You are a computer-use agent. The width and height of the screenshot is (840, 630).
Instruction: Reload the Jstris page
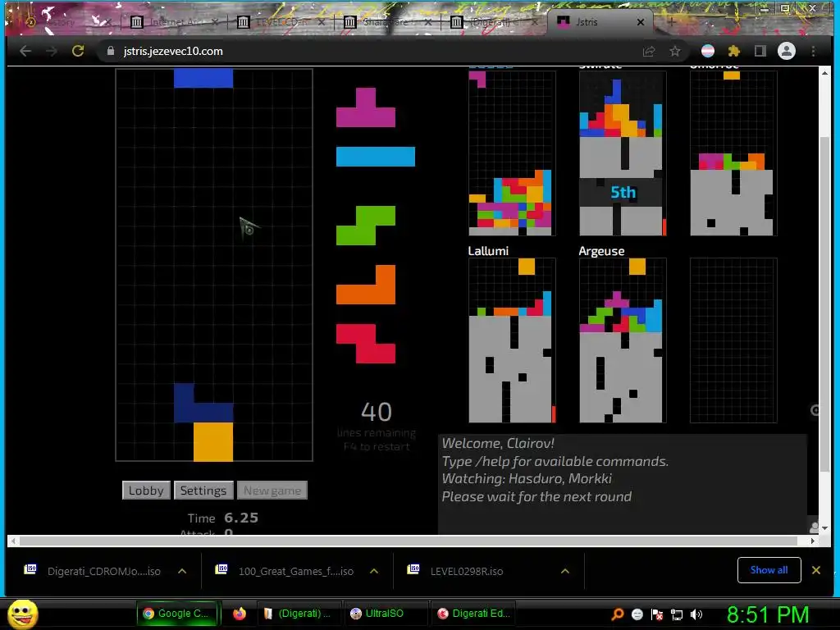pyautogui.click(x=78, y=51)
